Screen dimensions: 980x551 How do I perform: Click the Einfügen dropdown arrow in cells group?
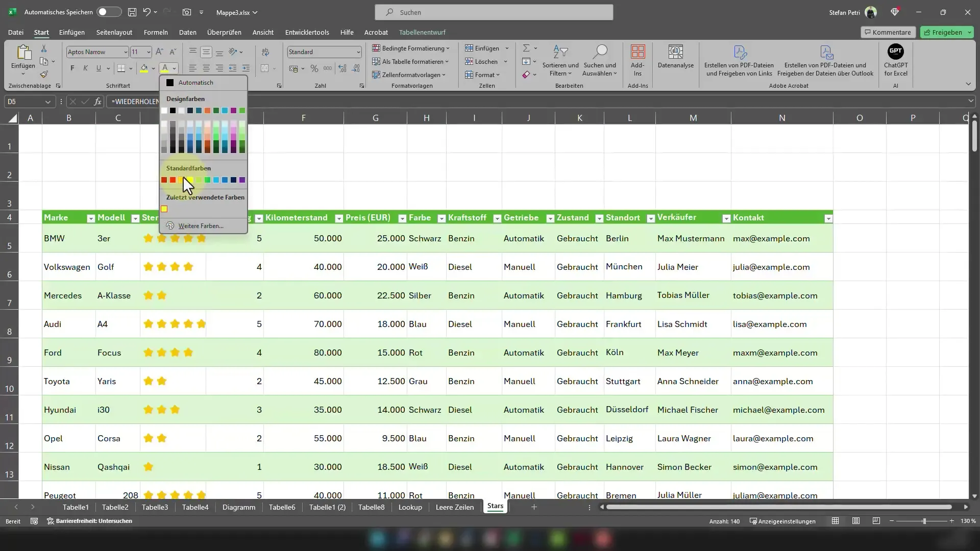(506, 48)
